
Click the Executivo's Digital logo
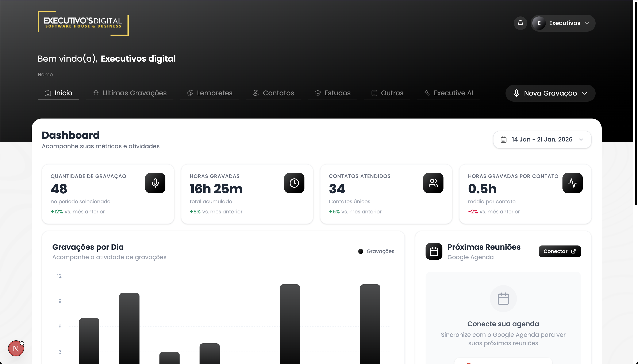[83, 23]
